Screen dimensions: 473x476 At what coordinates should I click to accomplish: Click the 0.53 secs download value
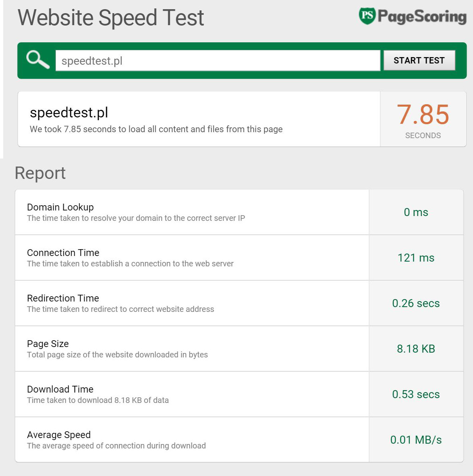coord(416,395)
